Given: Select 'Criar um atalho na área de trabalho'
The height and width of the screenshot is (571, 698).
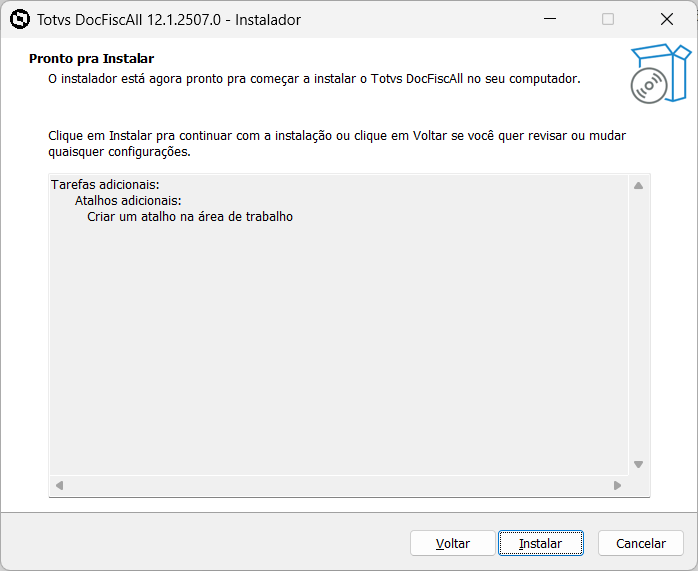Looking at the screenshot, I should (190, 217).
